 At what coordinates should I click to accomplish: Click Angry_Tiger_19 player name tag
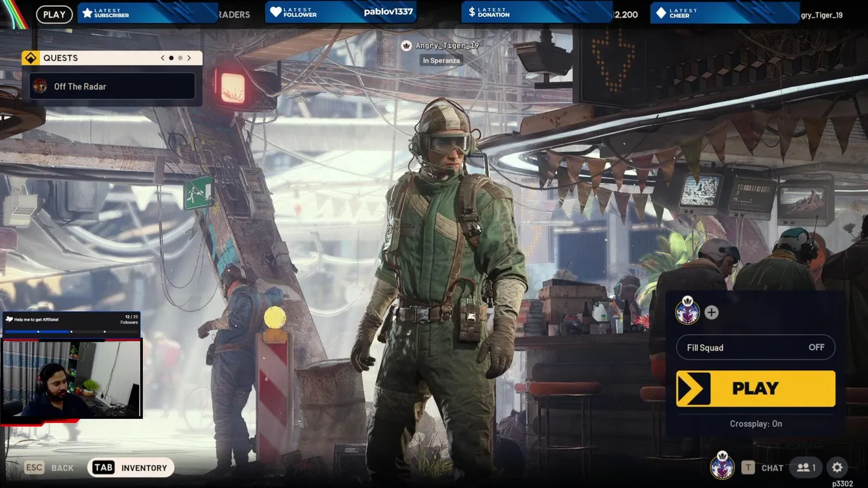click(x=447, y=45)
